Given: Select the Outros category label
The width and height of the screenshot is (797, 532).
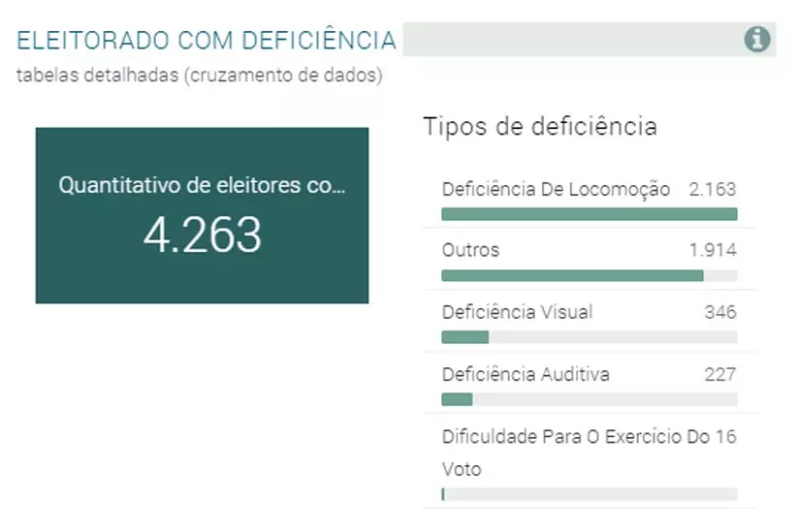Looking at the screenshot, I should tap(470, 250).
